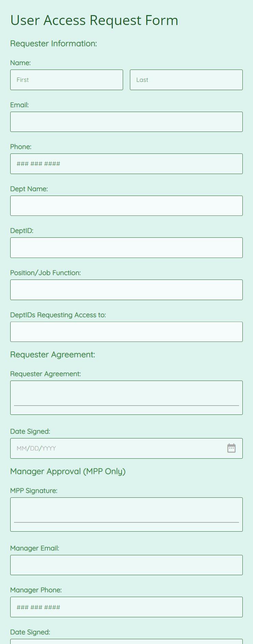The height and width of the screenshot is (644, 253).
Task: Click the Manager Approval (MPP Only) heading
Action: pyautogui.click(x=68, y=471)
